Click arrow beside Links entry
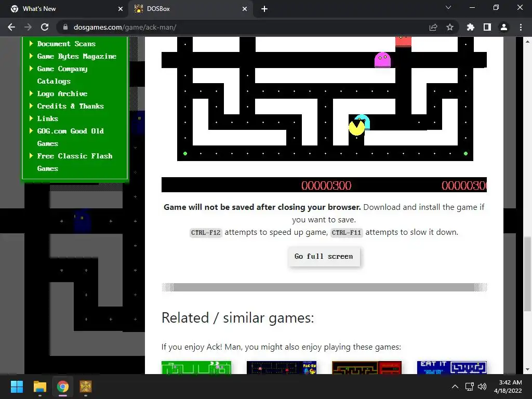Viewport: 532px width, 399px height. pyautogui.click(x=31, y=118)
